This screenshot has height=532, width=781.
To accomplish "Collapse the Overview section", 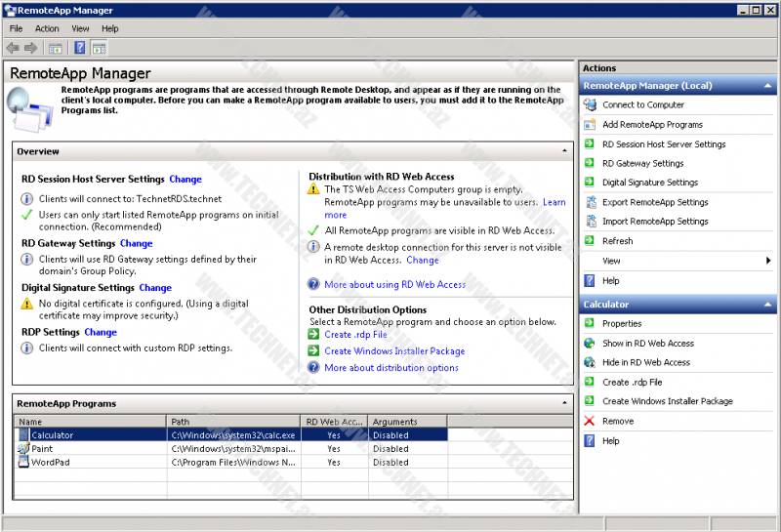I will click(564, 151).
